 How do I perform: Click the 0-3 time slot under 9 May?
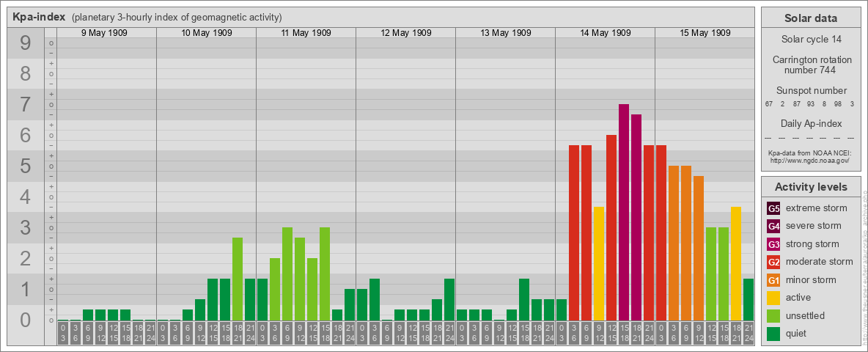click(x=63, y=334)
